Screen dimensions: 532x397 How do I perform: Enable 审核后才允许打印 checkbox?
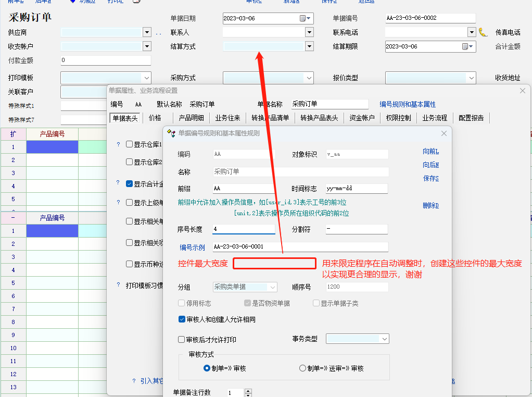click(182, 340)
